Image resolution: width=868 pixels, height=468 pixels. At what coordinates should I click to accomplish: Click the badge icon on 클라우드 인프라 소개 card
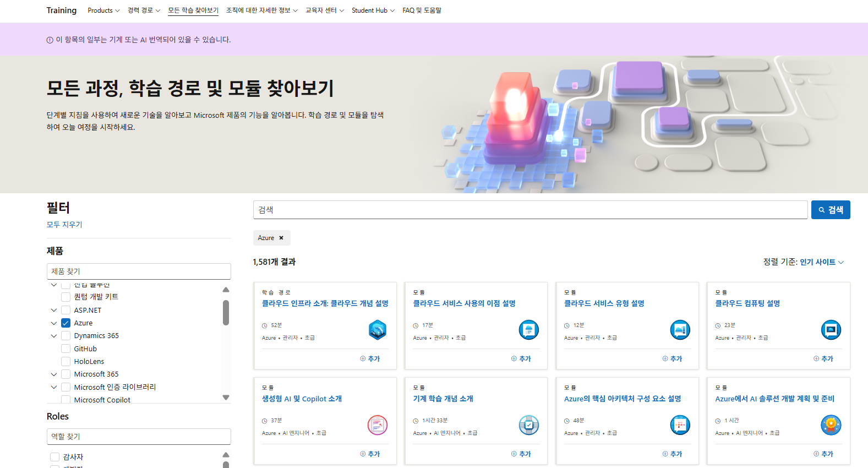click(x=378, y=330)
